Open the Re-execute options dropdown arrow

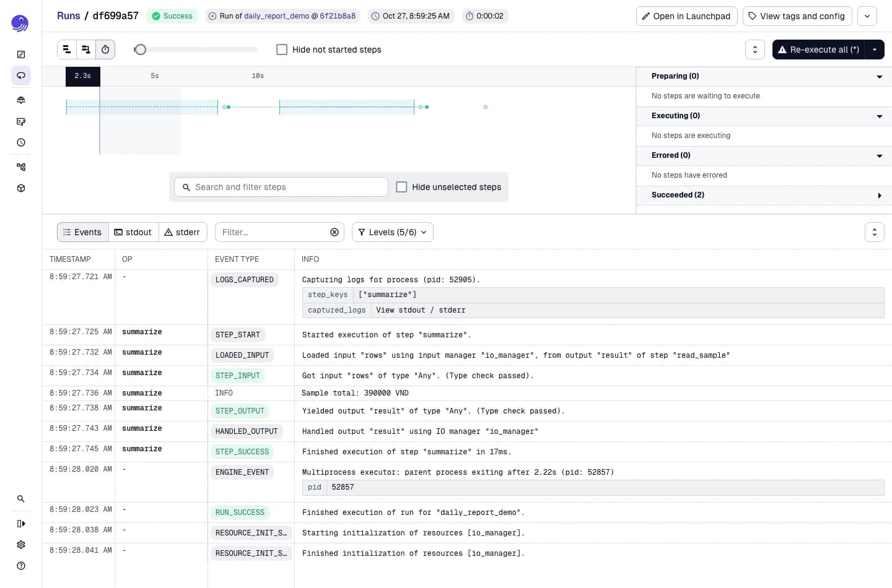point(875,50)
